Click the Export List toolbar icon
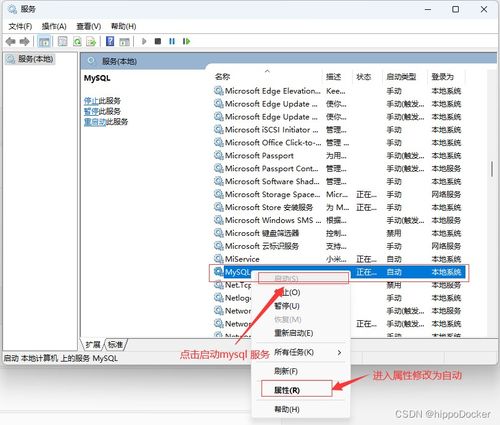Image resolution: width=500 pixels, height=425 pixels. click(91, 41)
